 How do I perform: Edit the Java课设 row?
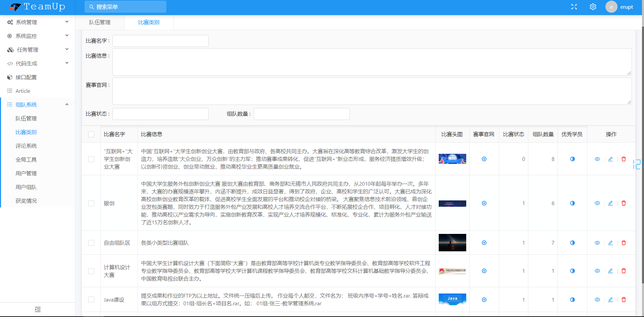[610, 300]
